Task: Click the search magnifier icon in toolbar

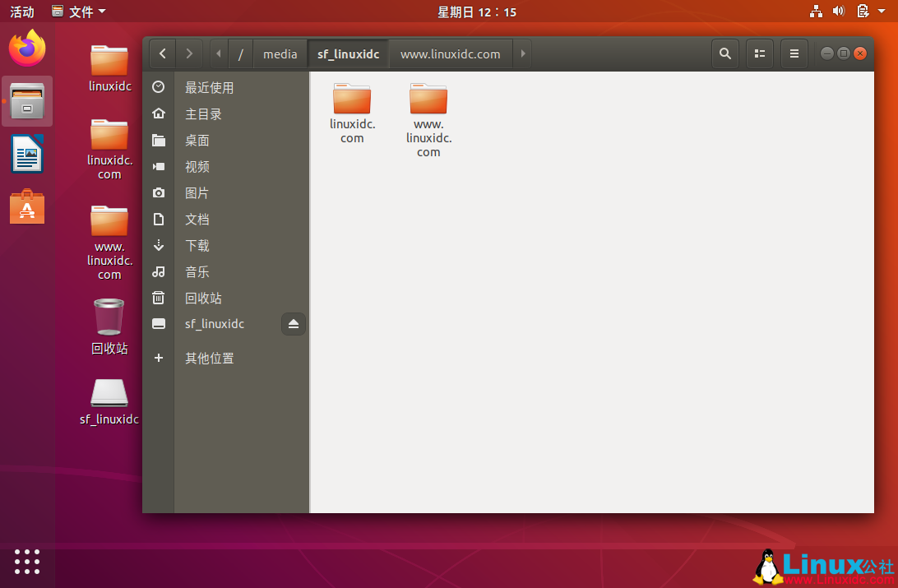Action: 724,53
